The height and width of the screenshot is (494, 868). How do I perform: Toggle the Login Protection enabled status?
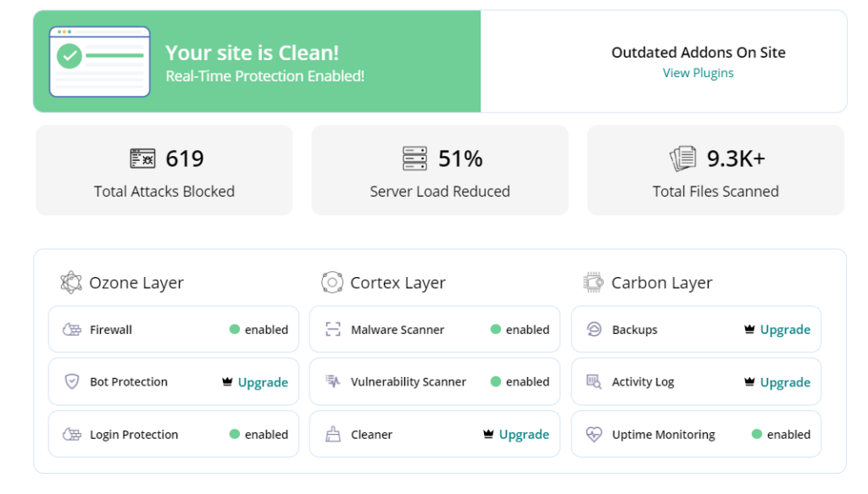(259, 434)
